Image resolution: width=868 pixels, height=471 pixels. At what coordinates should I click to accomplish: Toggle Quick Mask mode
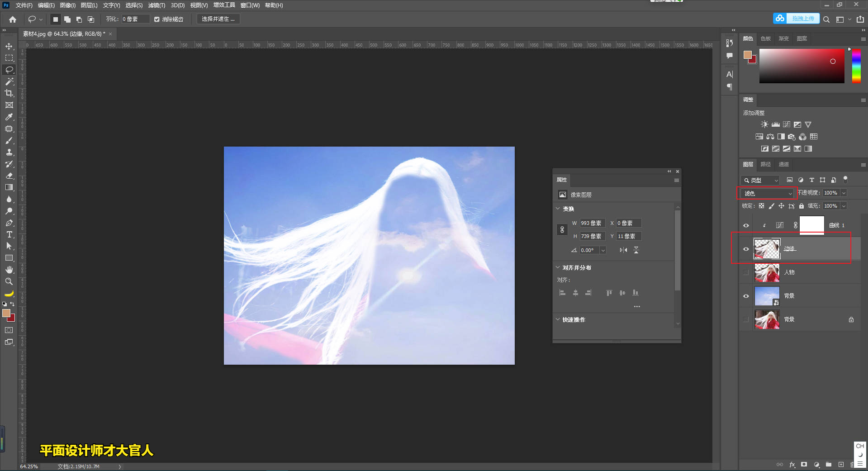coord(9,330)
